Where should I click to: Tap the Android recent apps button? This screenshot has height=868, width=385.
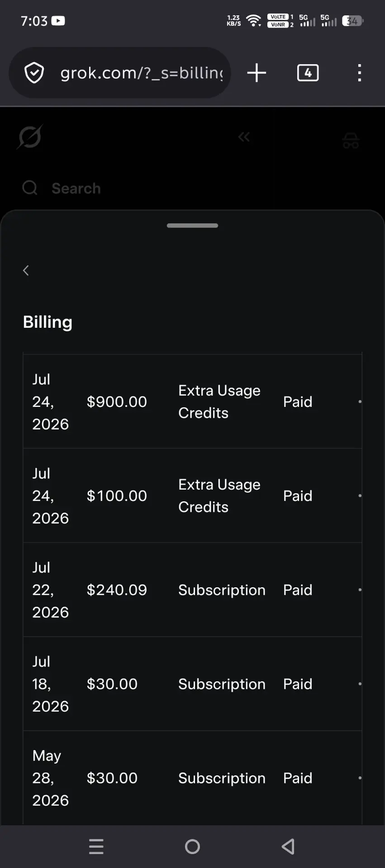point(96,846)
